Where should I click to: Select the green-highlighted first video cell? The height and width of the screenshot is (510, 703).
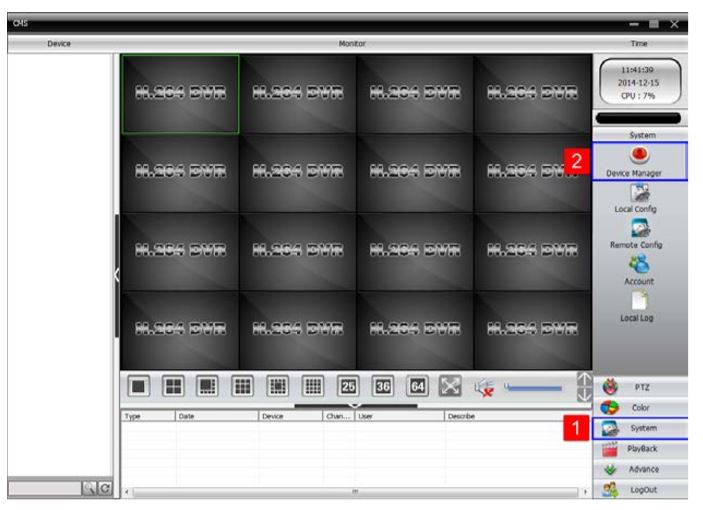point(180,94)
